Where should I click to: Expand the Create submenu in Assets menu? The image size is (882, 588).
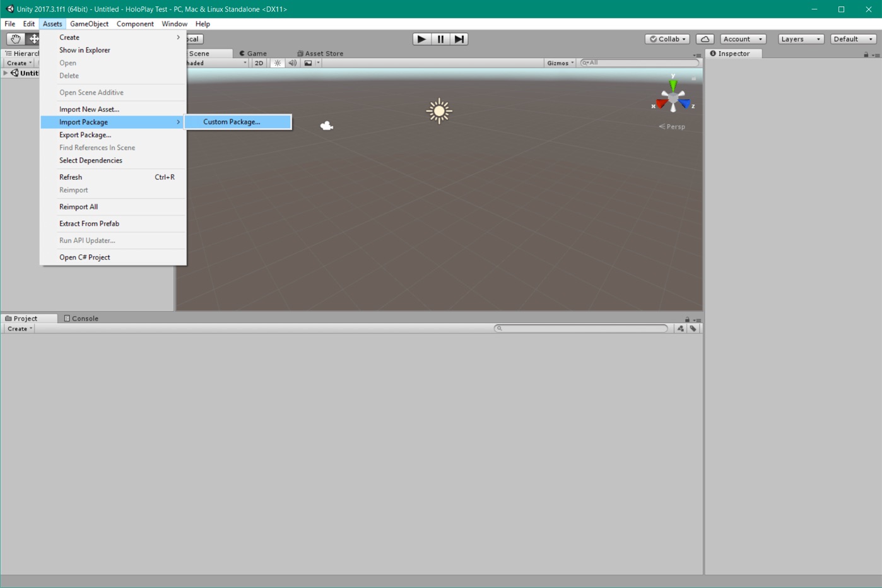pyautogui.click(x=114, y=37)
